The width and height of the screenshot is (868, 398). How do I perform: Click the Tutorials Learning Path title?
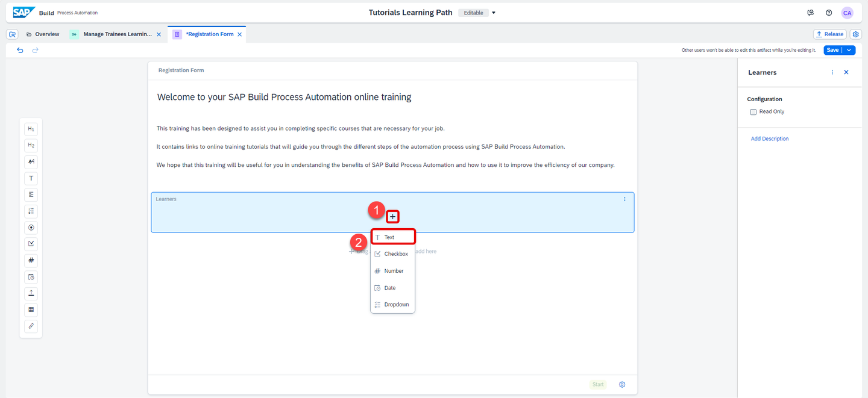[410, 13]
